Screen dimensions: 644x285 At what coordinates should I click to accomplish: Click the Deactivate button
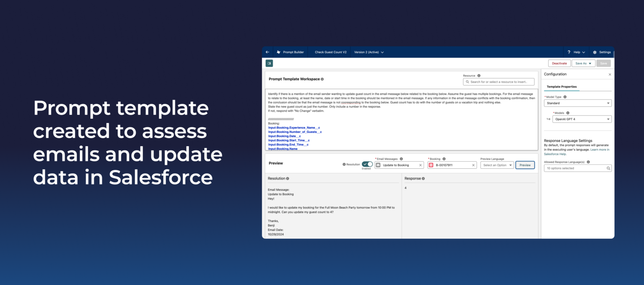point(559,63)
